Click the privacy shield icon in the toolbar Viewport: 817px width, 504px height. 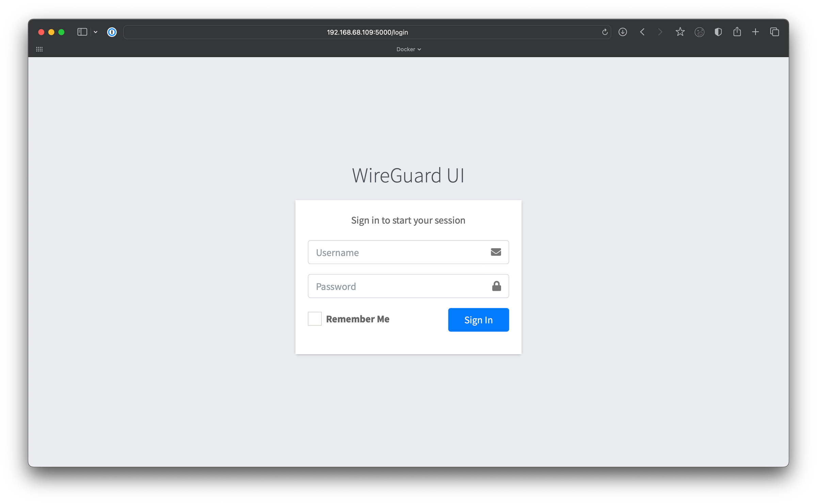point(718,32)
